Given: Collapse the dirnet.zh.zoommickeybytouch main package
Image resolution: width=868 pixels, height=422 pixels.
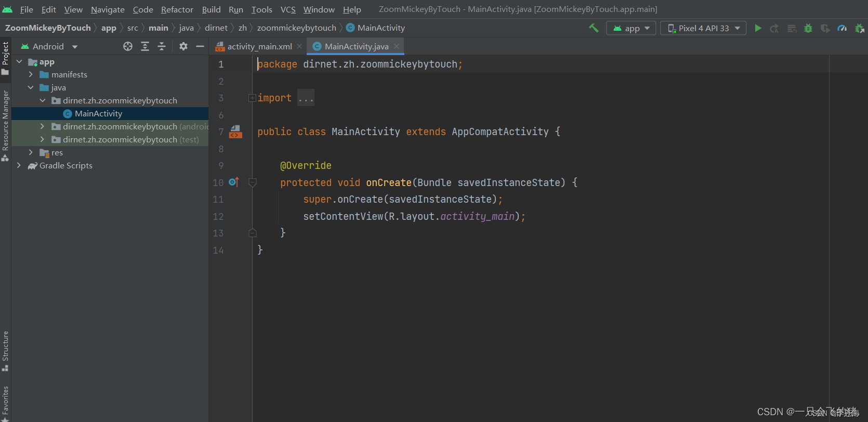Looking at the screenshot, I should pos(43,101).
